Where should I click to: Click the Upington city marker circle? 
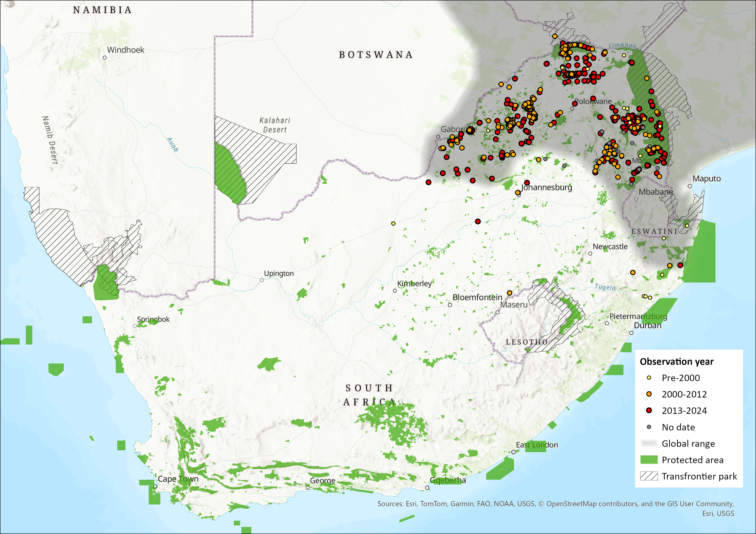tap(262, 280)
